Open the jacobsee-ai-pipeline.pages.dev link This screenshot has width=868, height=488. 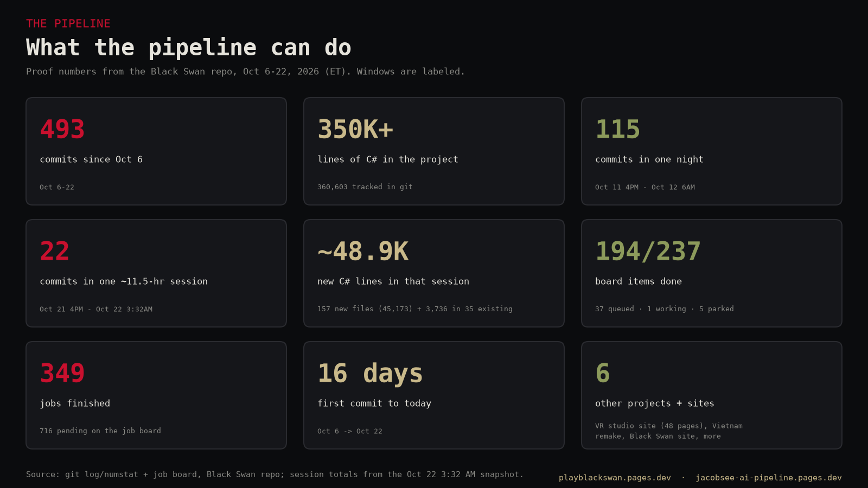tap(769, 478)
